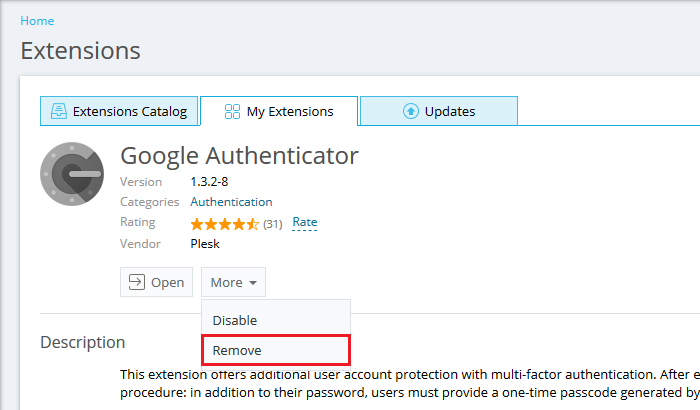Switch to the My Extensions tab
The height and width of the screenshot is (410, 700).
(x=279, y=111)
